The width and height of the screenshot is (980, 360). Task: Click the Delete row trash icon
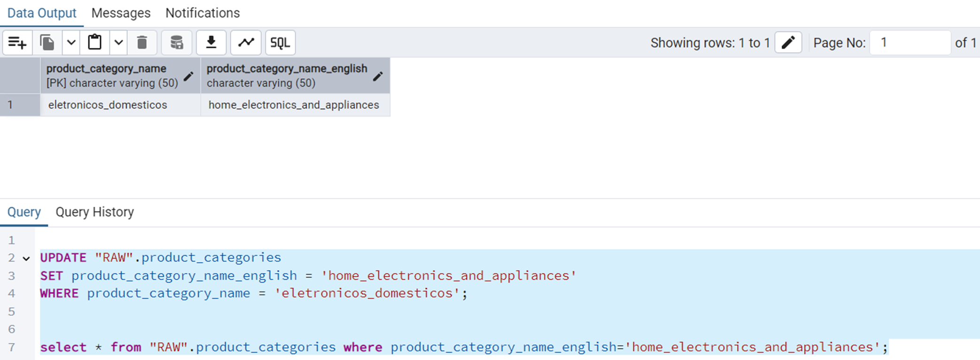tap(142, 43)
